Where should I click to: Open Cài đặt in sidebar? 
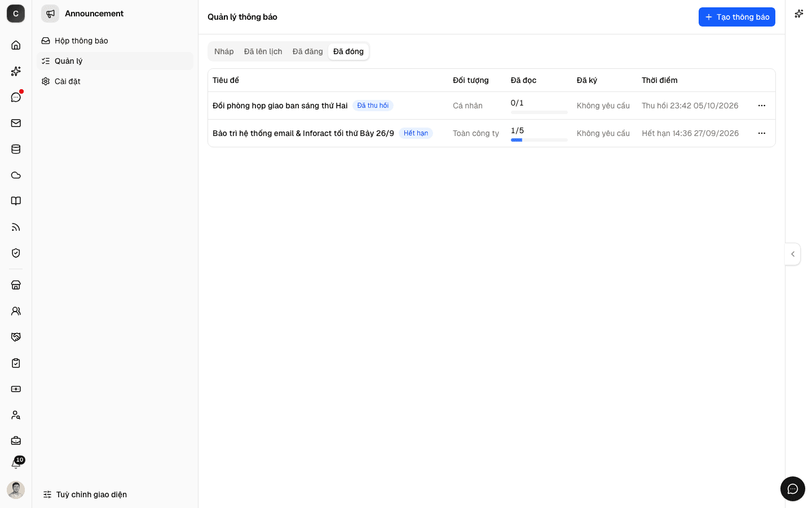pyautogui.click(x=115, y=81)
